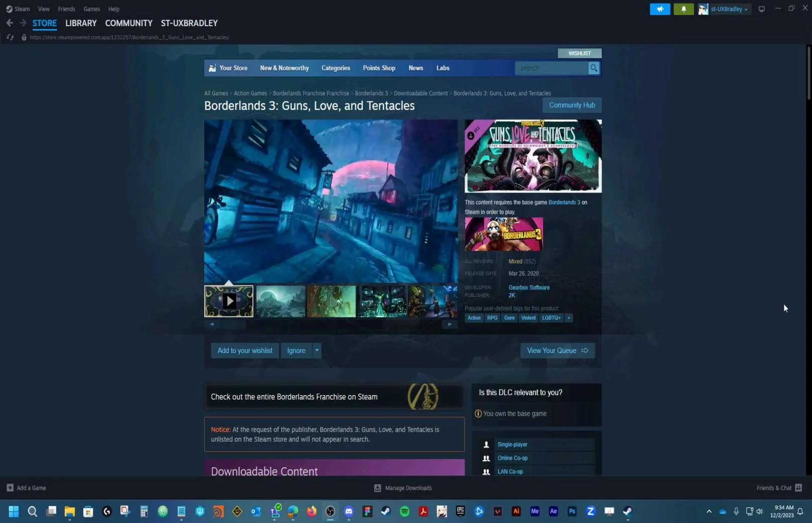812x523 pixels.
Task: Open Discord from the taskbar
Action: click(349, 511)
